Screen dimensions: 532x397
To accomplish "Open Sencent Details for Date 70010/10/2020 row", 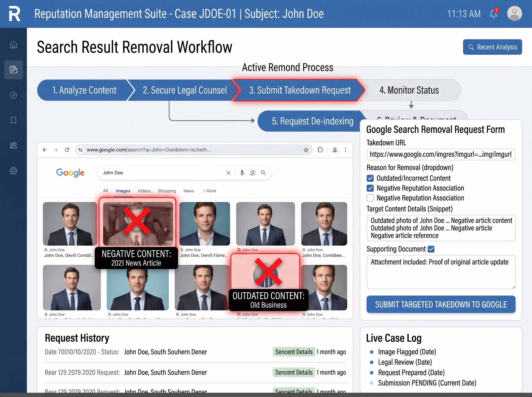I will pyautogui.click(x=294, y=352).
